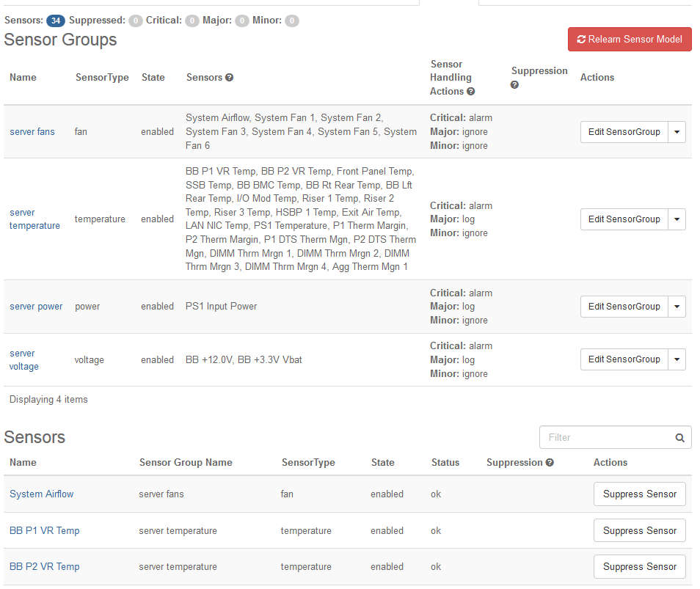Click help icon next to Sensor Handling Actions
The width and height of the screenshot is (700, 589).
click(471, 92)
